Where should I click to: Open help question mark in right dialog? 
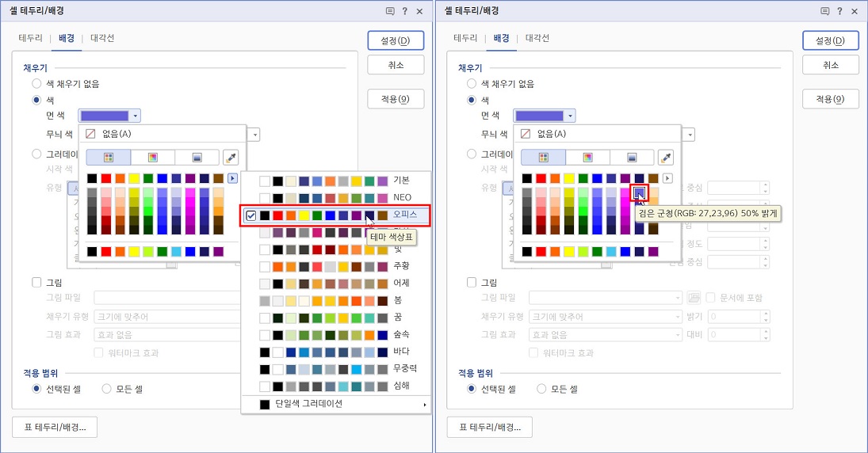click(839, 11)
